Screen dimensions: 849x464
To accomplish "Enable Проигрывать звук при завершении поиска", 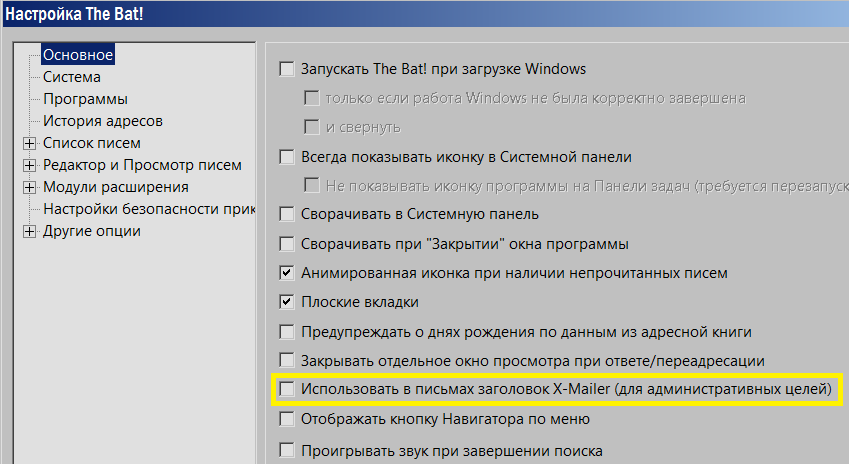I will tap(286, 450).
